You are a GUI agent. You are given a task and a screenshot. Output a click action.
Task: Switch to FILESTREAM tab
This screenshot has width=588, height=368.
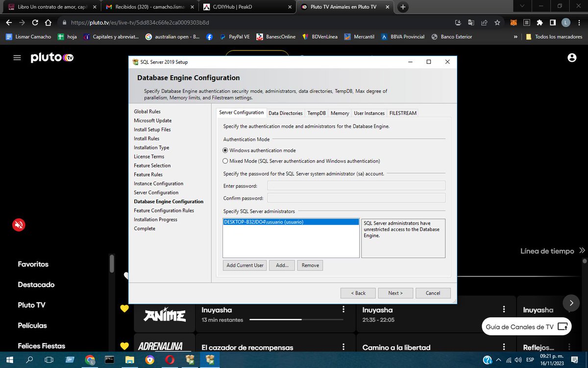click(x=403, y=113)
